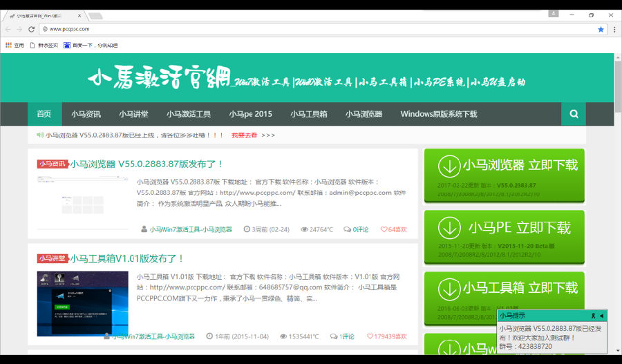Click the author icon of browser post
This screenshot has width=622, height=364.
tap(144, 229)
